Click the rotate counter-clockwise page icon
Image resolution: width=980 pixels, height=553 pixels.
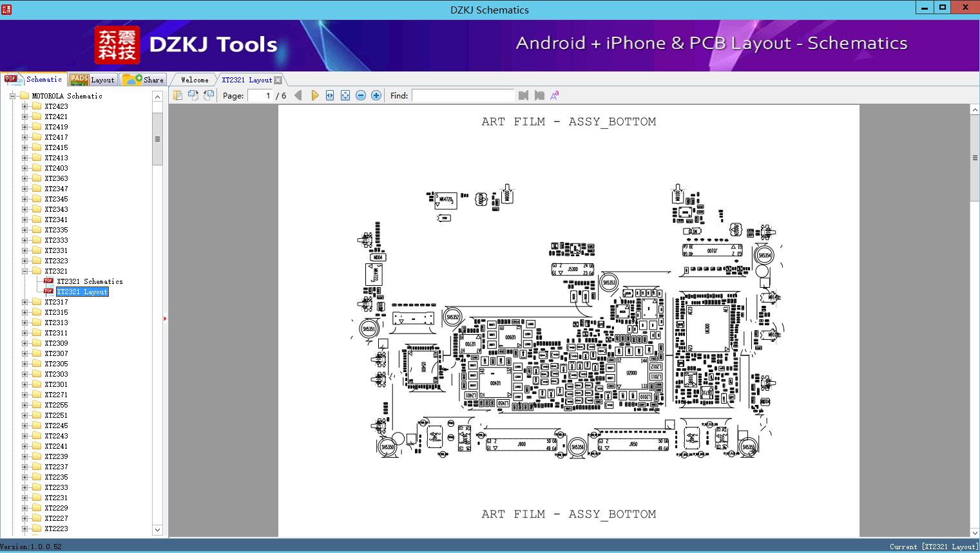tap(193, 95)
